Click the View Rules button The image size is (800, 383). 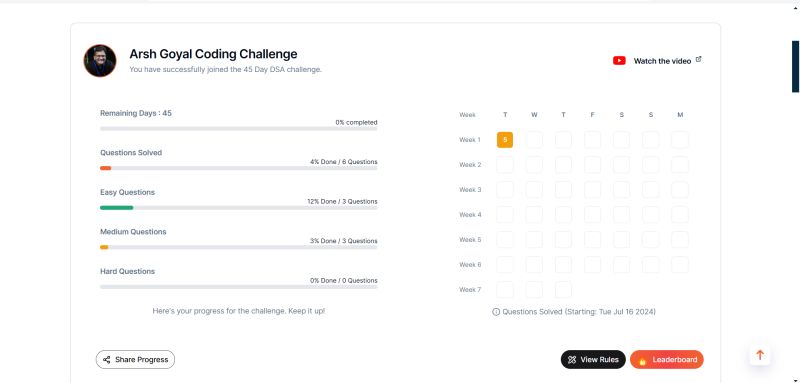593,360
